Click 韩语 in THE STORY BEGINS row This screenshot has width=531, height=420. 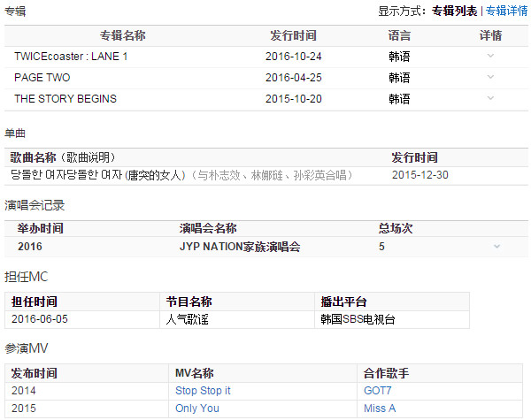pos(399,99)
